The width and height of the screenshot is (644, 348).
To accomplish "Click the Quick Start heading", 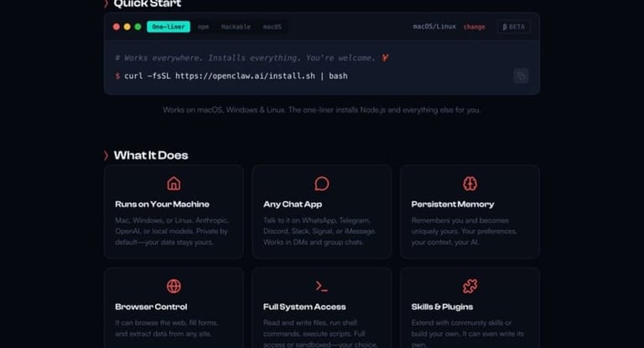I will pos(147,3).
